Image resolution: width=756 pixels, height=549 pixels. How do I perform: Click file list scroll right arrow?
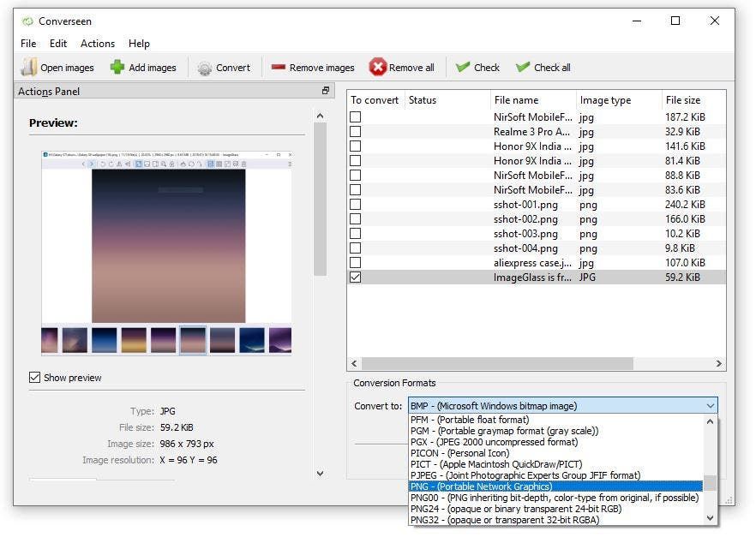(x=719, y=364)
